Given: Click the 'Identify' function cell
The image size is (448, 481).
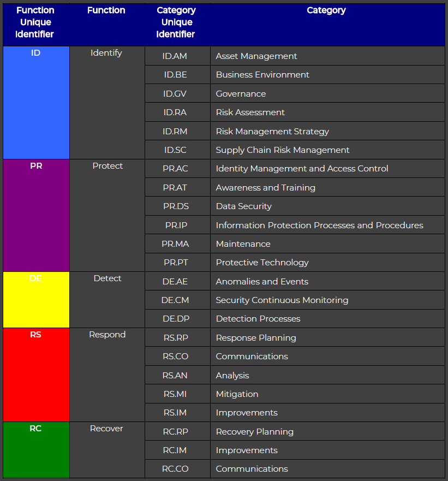Looking at the screenshot, I should (x=107, y=103).
